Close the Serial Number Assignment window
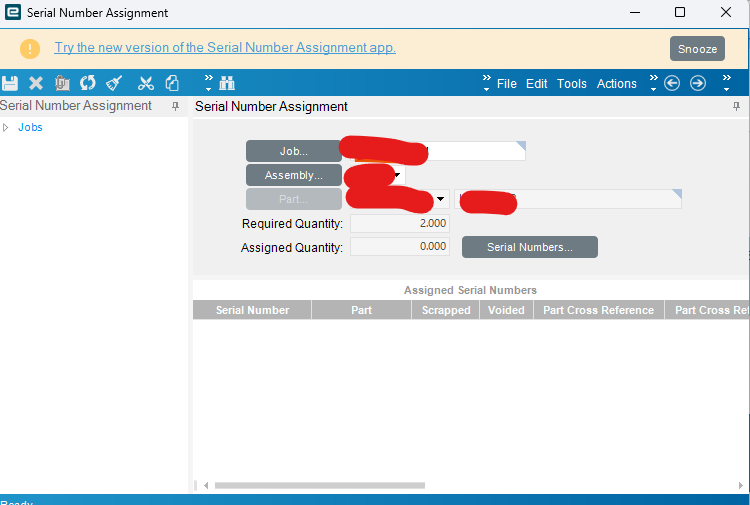The image size is (750, 505). click(x=726, y=12)
